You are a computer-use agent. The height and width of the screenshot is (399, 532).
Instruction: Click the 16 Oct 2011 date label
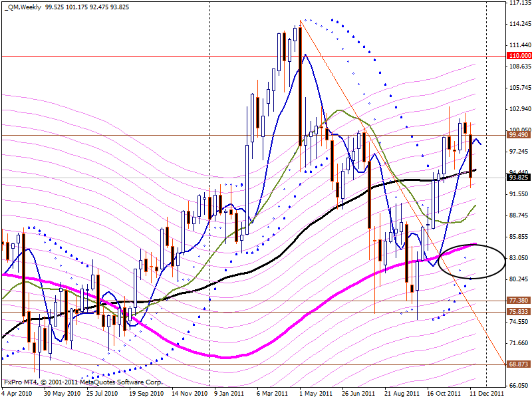pos(444,394)
